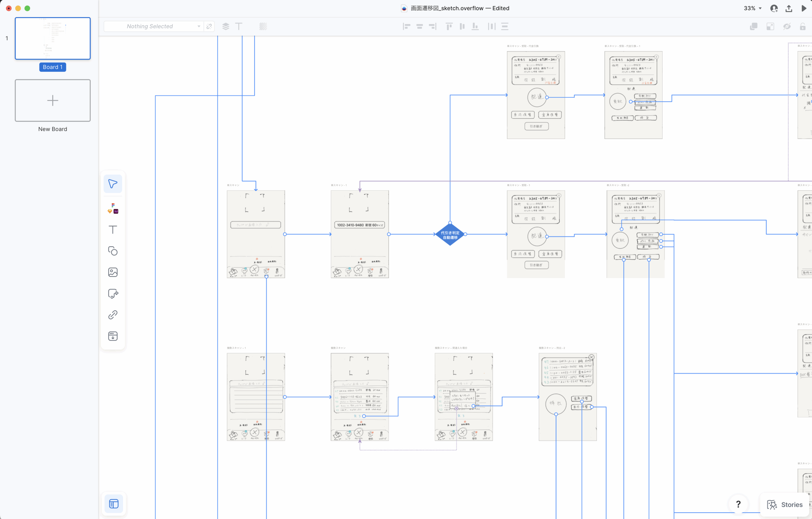Select the Image insert tool

113,272
